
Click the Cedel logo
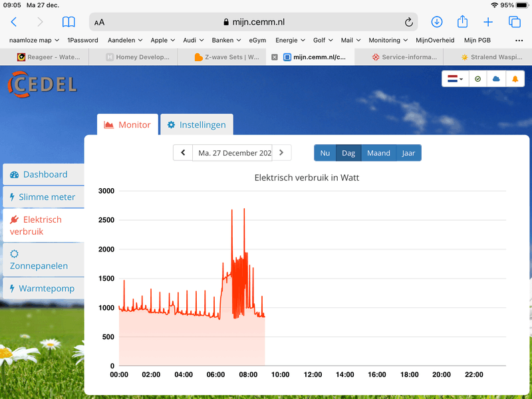click(43, 84)
